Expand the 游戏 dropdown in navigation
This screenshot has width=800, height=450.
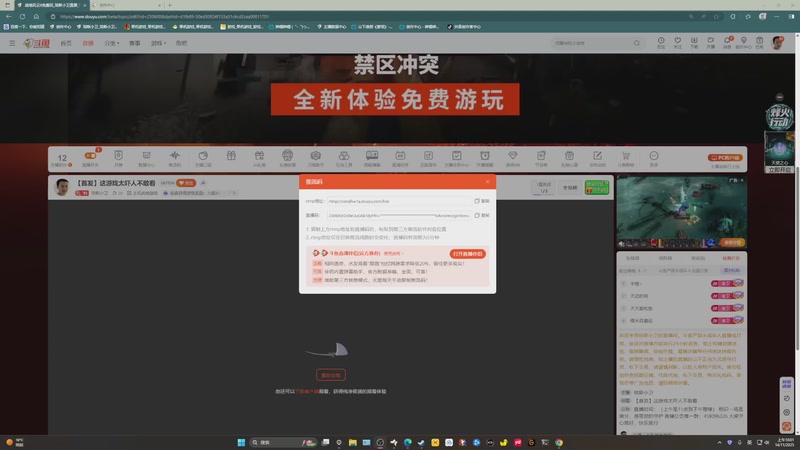(x=158, y=43)
